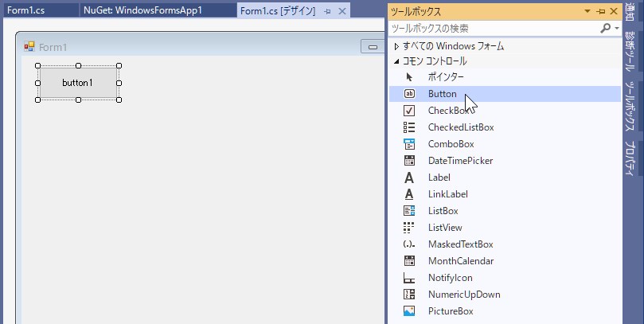
Task: Click the Label control icon
Action: pyautogui.click(x=409, y=178)
